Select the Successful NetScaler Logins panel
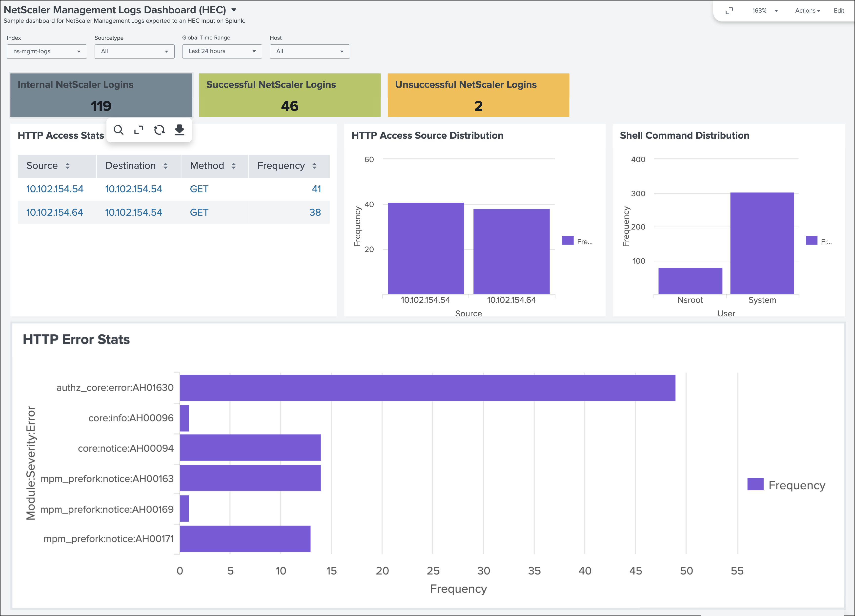This screenshot has height=616, width=855. pyautogui.click(x=289, y=95)
